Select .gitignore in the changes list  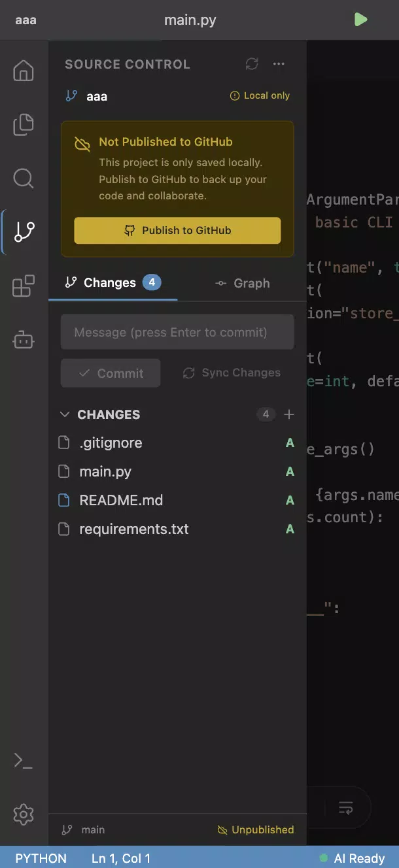[177, 443]
